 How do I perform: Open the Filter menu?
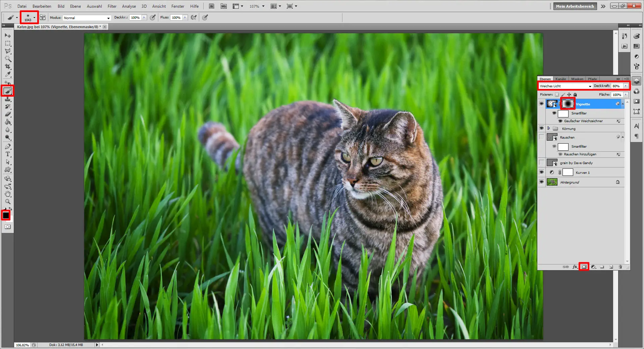[x=112, y=6]
